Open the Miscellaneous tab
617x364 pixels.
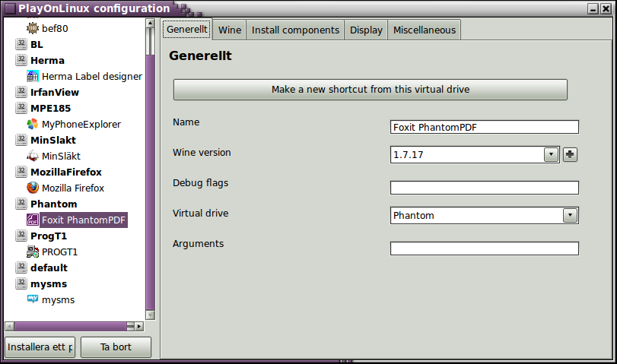click(x=425, y=30)
